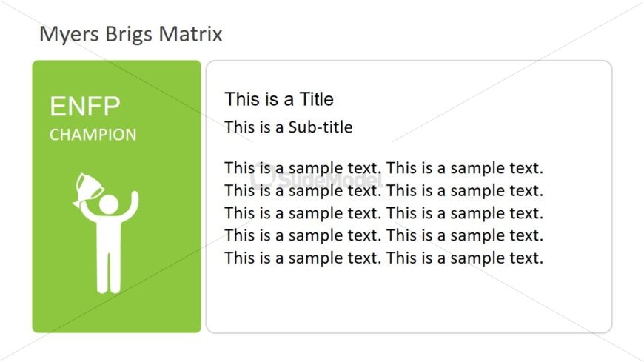Click the fourth sample text line
The image size is (644, 362).
pos(383,235)
